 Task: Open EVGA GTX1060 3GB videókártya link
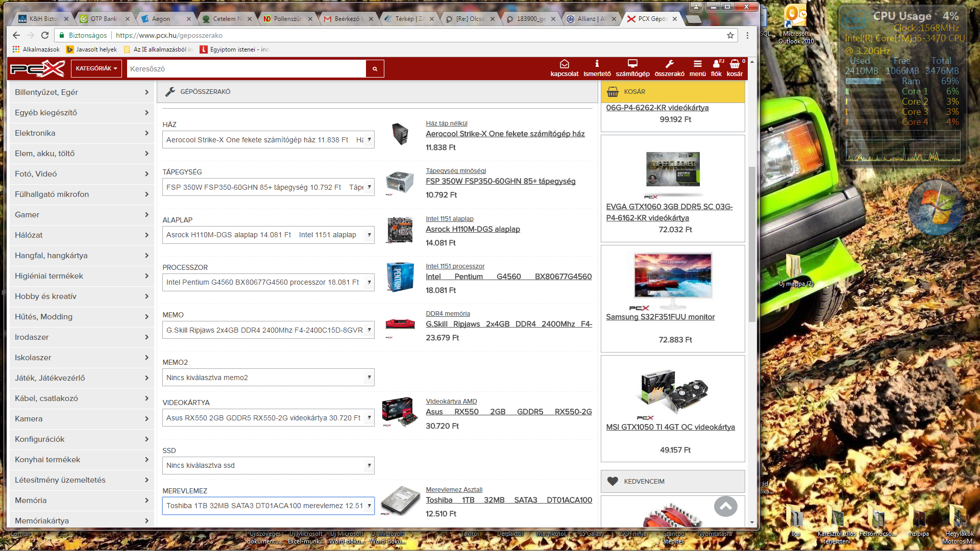(x=669, y=212)
